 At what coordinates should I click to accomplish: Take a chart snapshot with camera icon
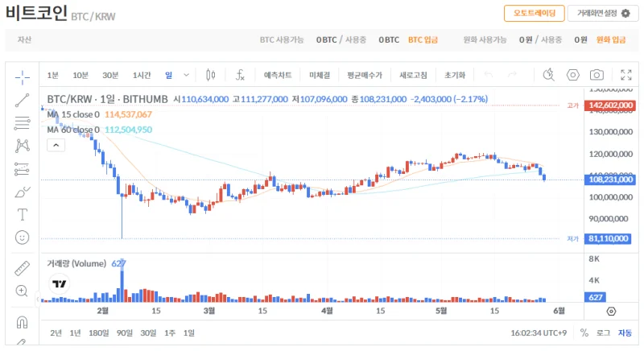click(x=597, y=75)
